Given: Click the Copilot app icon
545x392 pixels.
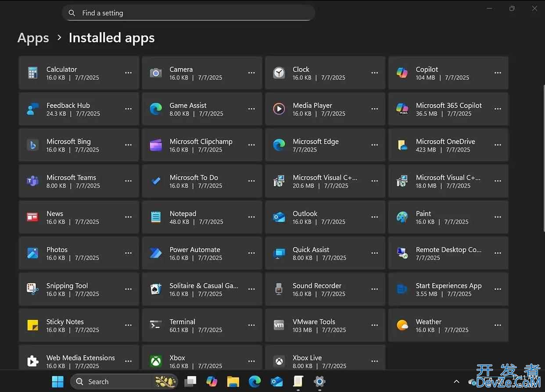Looking at the screenshot, I should point(402,73).
